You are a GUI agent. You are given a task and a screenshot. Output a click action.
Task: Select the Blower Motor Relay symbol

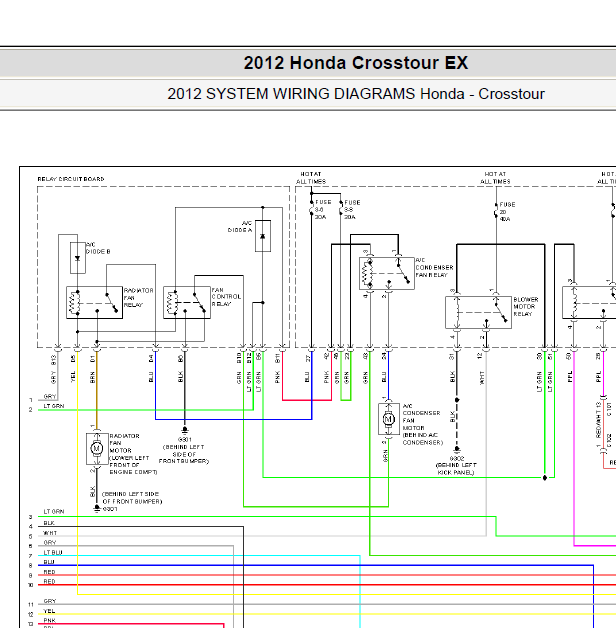click(479, 312)
